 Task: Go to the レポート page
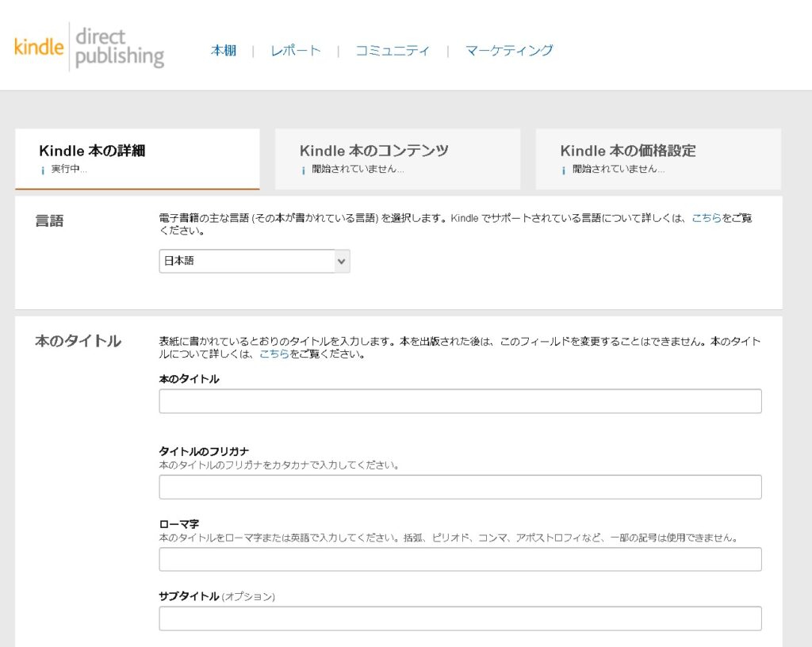[x=296, y=51]
